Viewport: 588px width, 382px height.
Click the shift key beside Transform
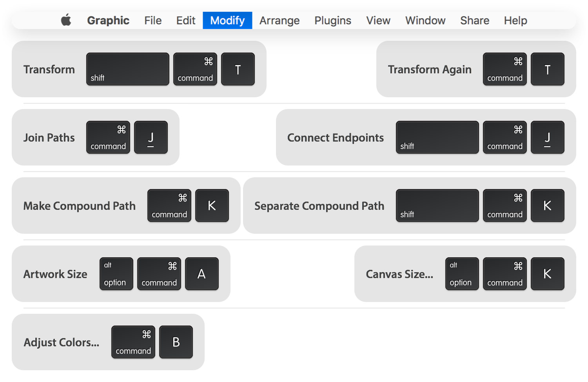pyautogui.click(x=128, y=69)
